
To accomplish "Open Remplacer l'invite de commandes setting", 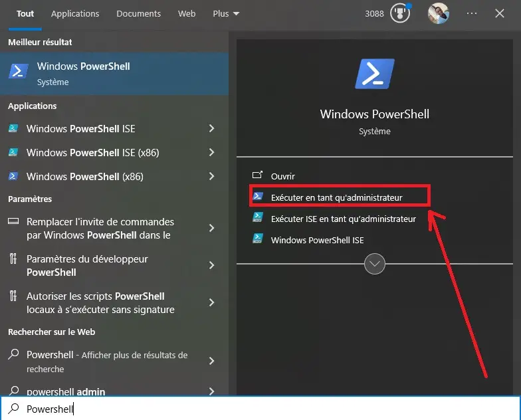I will tap(100, 229).
